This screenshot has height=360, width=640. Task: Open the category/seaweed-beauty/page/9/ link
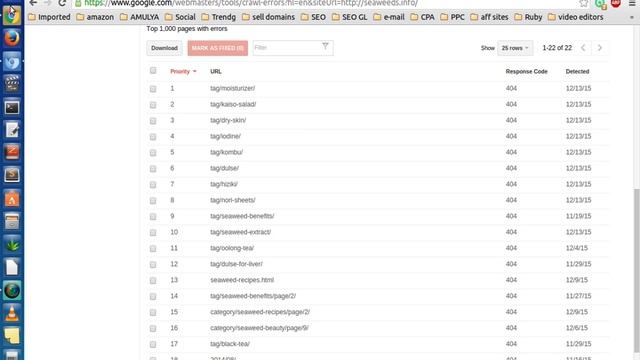(x=259, y=328)
